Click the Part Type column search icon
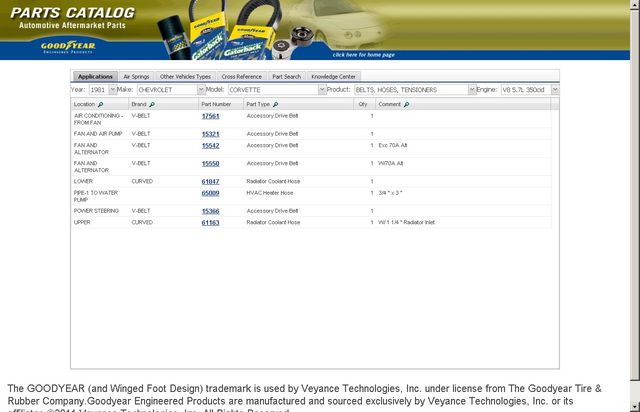Screen dimensions: 640x412 [x=276, y=105]
